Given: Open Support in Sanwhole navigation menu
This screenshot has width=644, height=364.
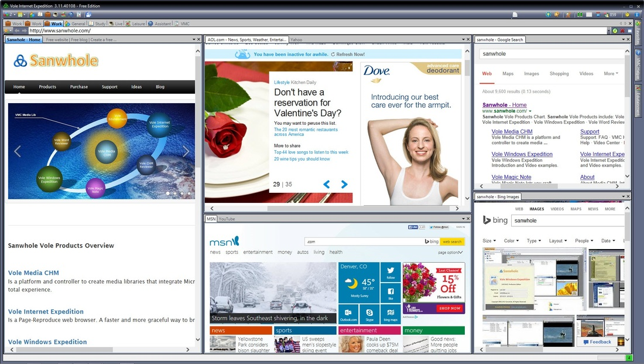Looking at the screenshot, I should pyautogui.click(x=109, y=87).
